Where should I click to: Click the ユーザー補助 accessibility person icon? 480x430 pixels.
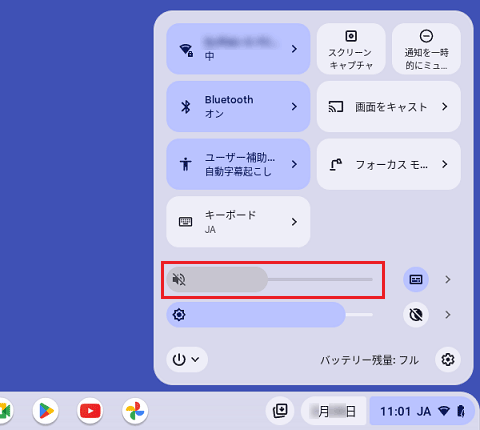[x=186, y=164]
